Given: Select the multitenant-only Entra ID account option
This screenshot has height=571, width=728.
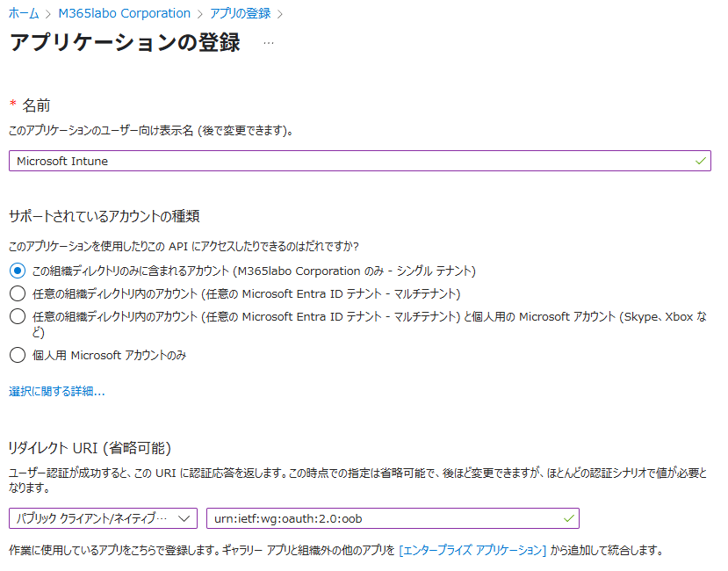Looking at the screenshot, I should point(17,293).
